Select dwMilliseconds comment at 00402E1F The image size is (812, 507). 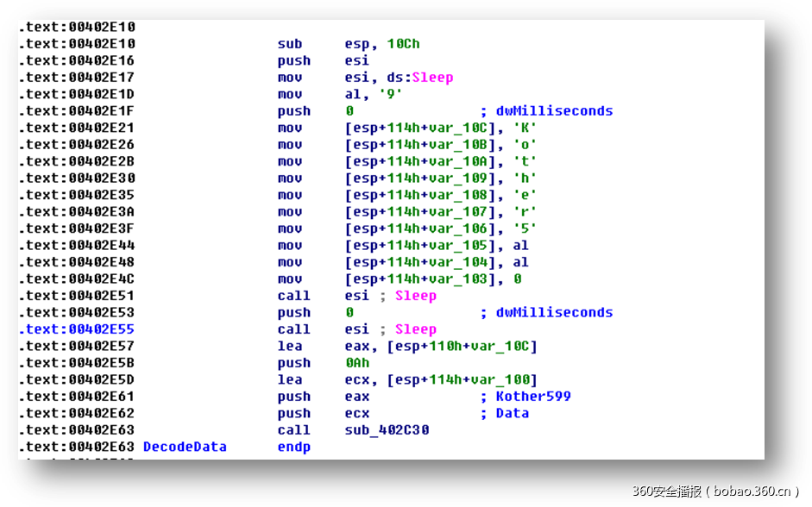tap(554, 110)
